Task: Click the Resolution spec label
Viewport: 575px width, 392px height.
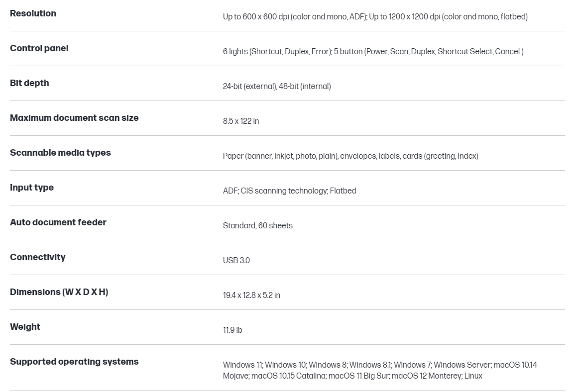Action: point(33,13)
